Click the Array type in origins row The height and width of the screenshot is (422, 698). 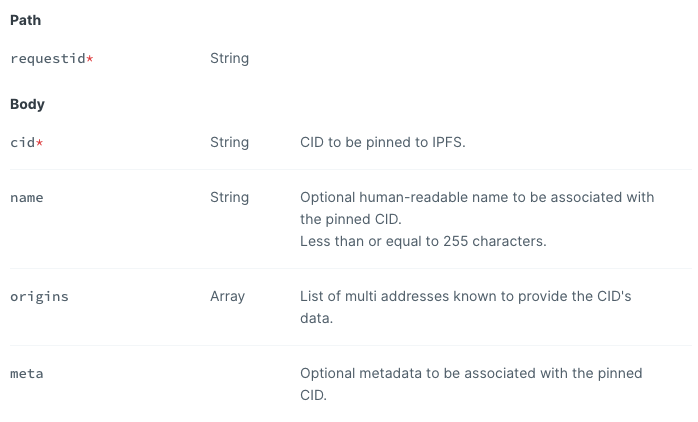click(x=227, y=296)
